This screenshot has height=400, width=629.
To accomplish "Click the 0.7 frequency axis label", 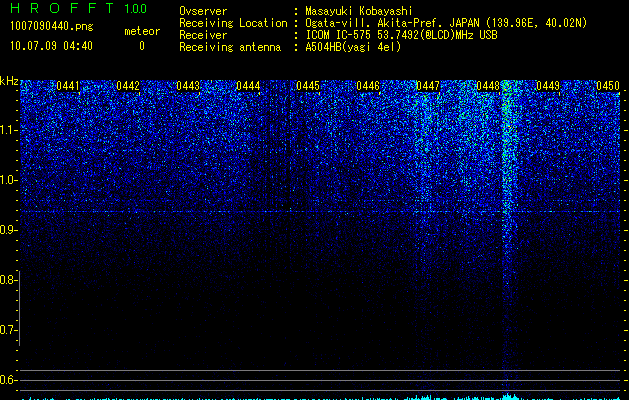I will point(8,330).
